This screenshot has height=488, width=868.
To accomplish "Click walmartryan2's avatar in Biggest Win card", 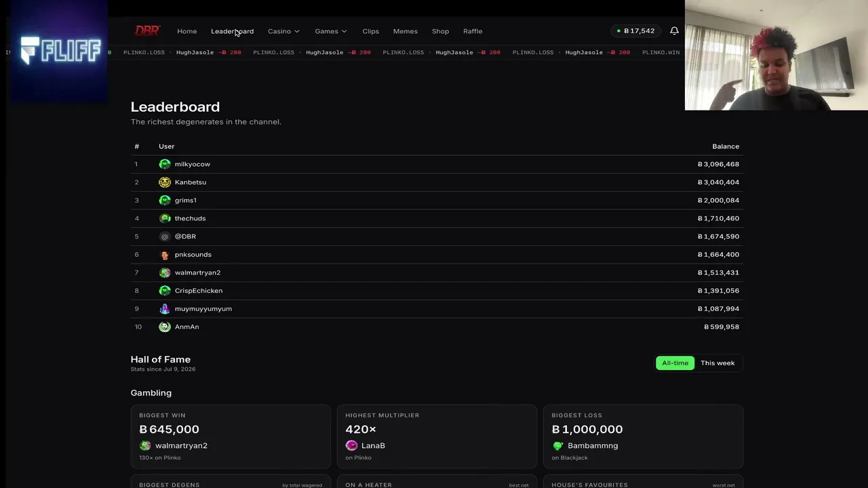I will click(x=145, y=445).
